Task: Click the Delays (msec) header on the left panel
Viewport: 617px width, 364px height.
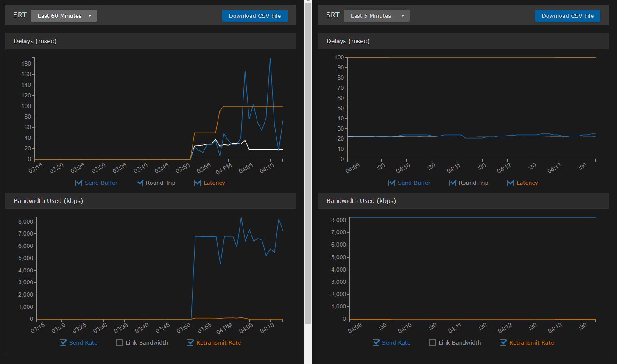Action: [x=35, y=41]
